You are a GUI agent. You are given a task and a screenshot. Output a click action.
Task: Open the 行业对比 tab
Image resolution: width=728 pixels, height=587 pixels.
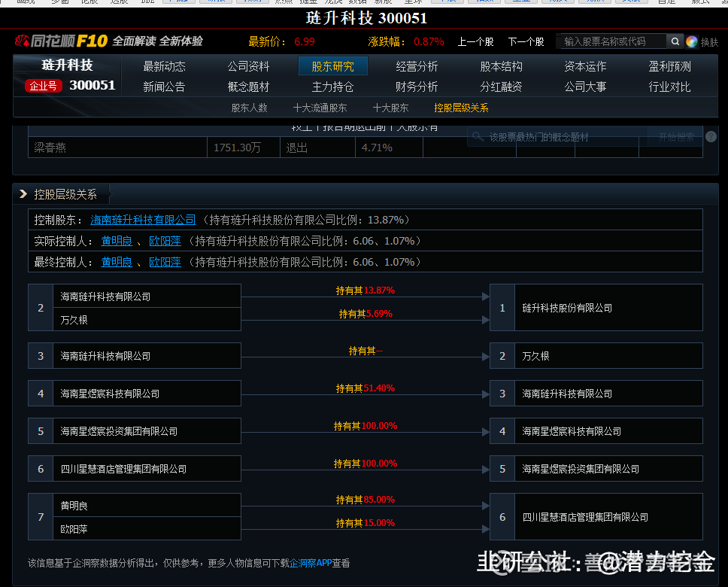(x=669, y=87)
